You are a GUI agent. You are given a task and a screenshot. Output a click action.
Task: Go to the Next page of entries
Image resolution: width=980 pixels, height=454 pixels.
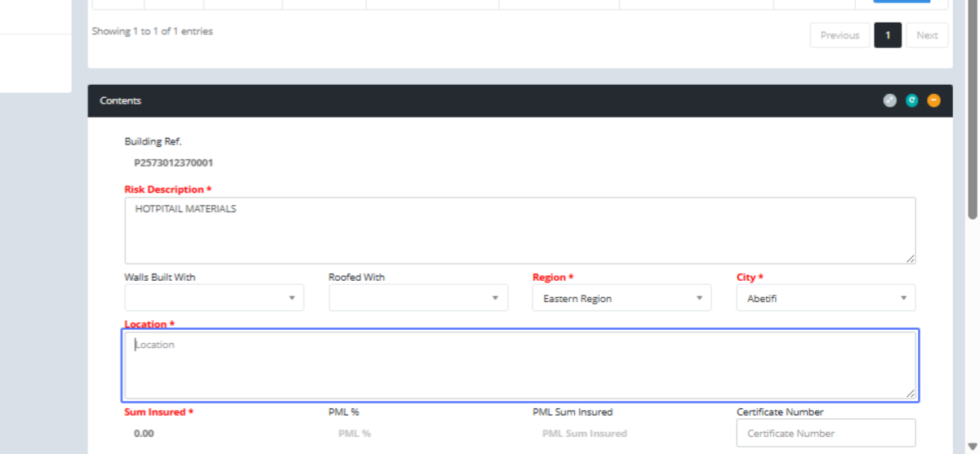[x=927, y=35]
